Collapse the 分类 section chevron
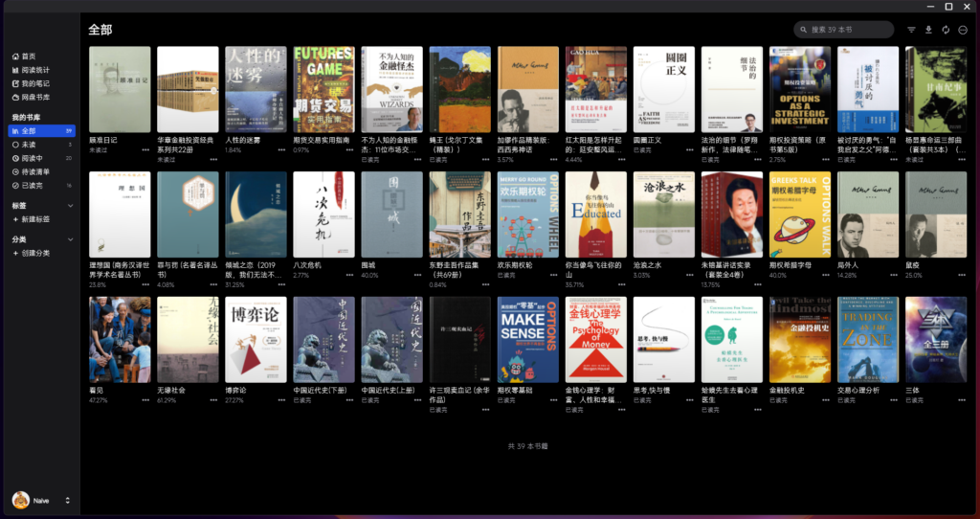 coord(70,239)
